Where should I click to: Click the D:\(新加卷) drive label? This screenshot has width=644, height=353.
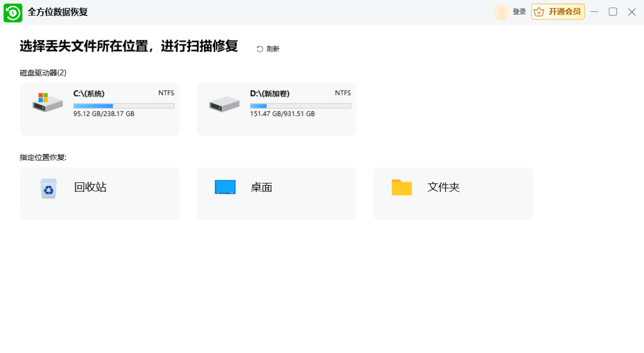(x=269, y=93)
